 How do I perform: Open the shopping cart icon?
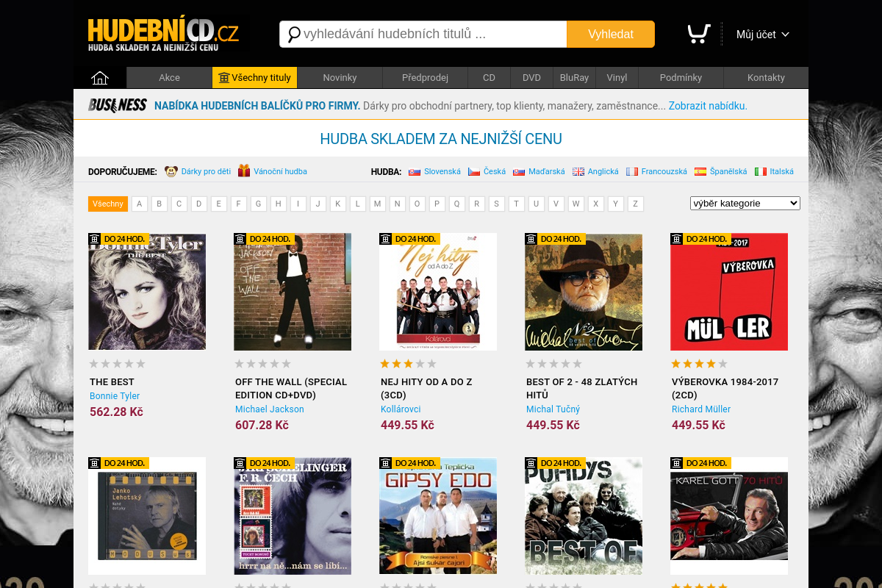(698, 34)
